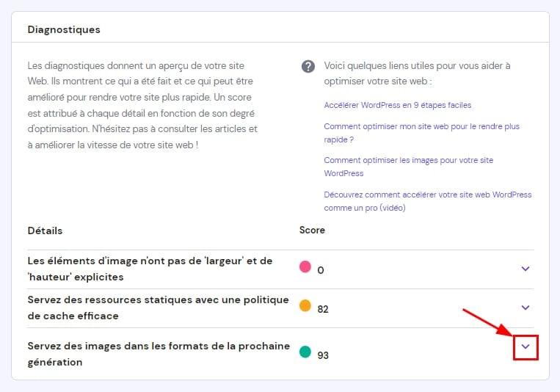Click the red score indicator dot
Image resolution: width=560 pixels, height=392 pixels.
click(x=305, y=266)
